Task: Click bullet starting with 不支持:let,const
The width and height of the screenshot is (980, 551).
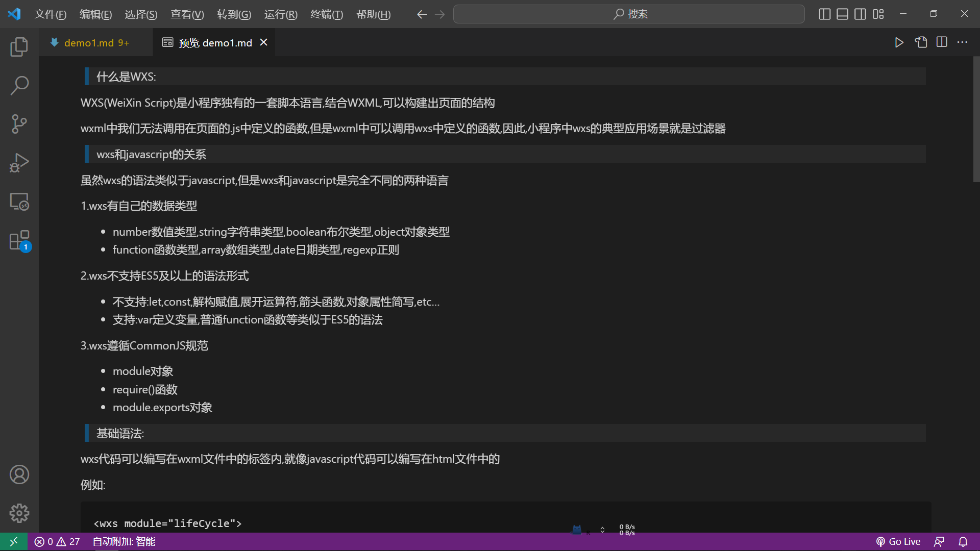Action: coord(276,302)
